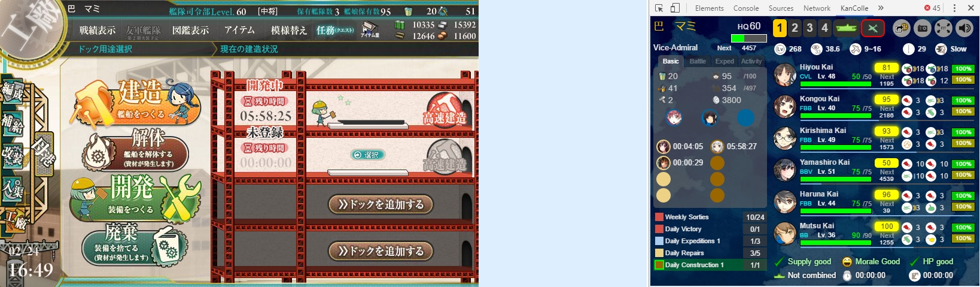Toggle the device toolbar in DevTools
Screen dimensions: 980x287
coord(675,8)
